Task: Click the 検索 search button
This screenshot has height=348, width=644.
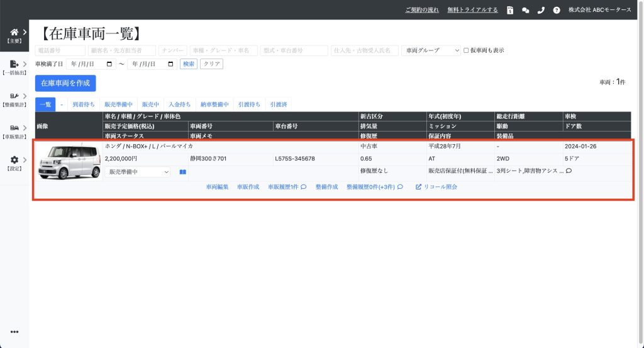Action: click(x=189, y=64)
